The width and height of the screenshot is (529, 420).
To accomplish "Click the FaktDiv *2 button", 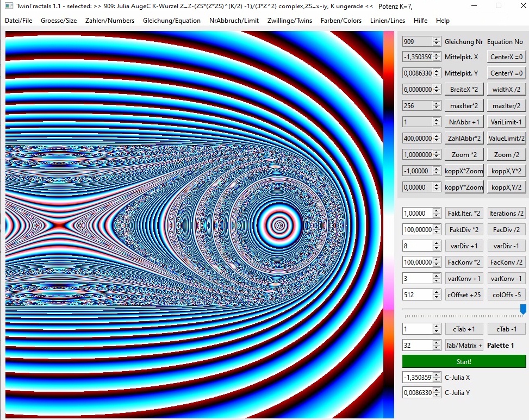I will (x=464, y=229).
